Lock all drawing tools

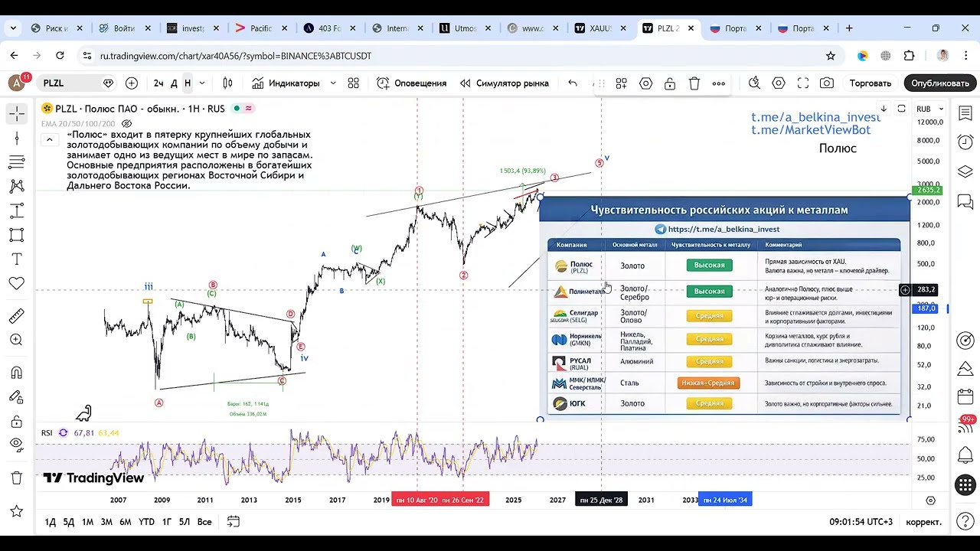click(x=17, y=422)
